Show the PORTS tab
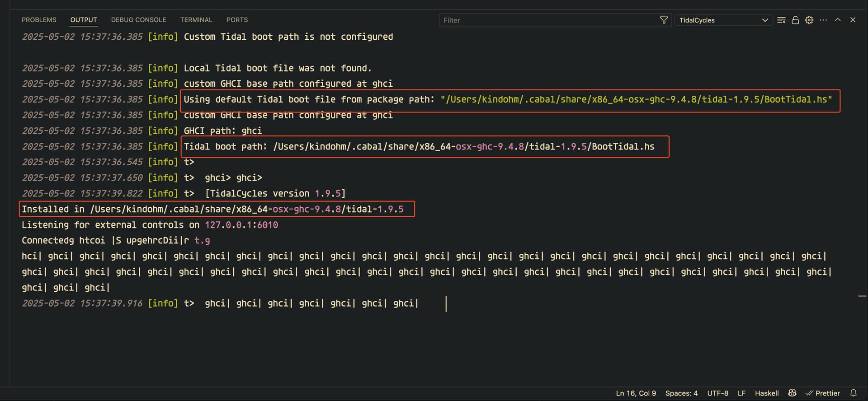The image size is (868, 401). tap(237, 20)
